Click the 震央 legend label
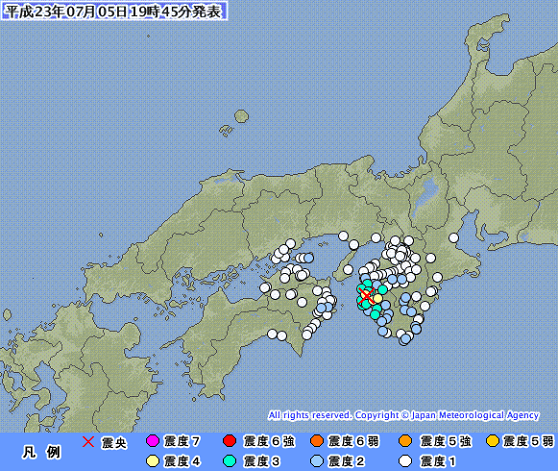Screen dimensions: 558x471 tap(114, 443)
